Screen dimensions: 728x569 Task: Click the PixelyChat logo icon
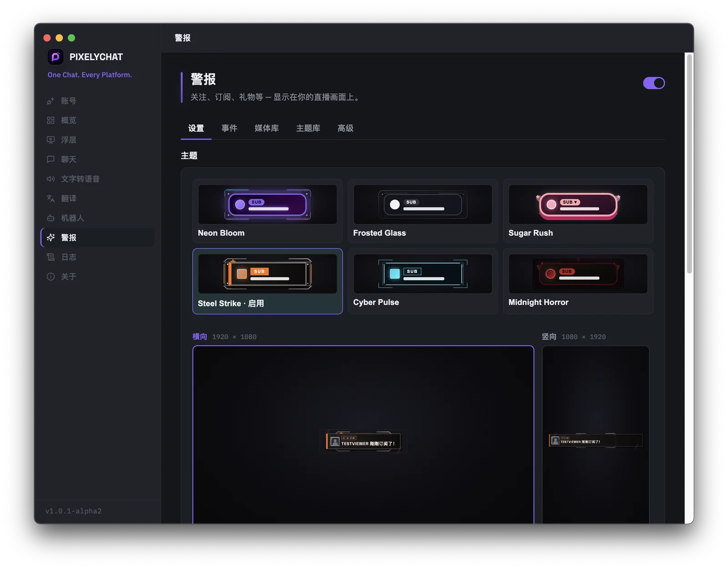point(56,57)
